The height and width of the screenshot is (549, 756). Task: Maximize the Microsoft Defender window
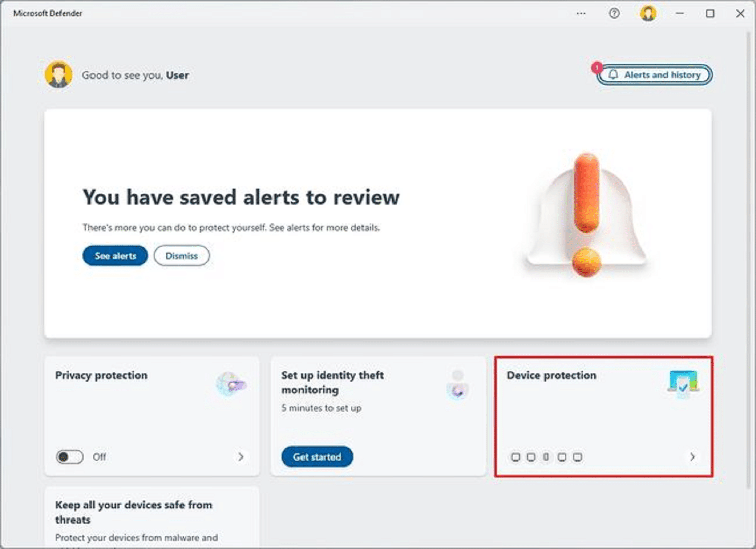pos(710,14)
